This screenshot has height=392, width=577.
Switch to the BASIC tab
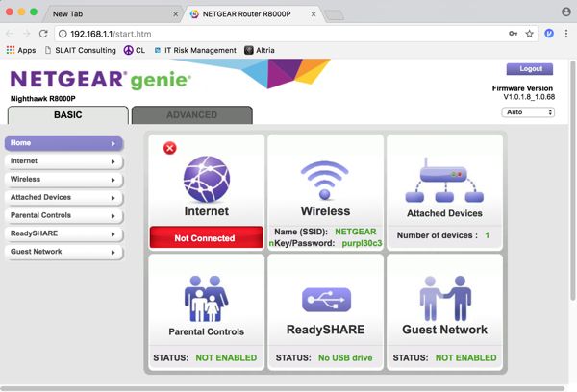pos(68,115)
